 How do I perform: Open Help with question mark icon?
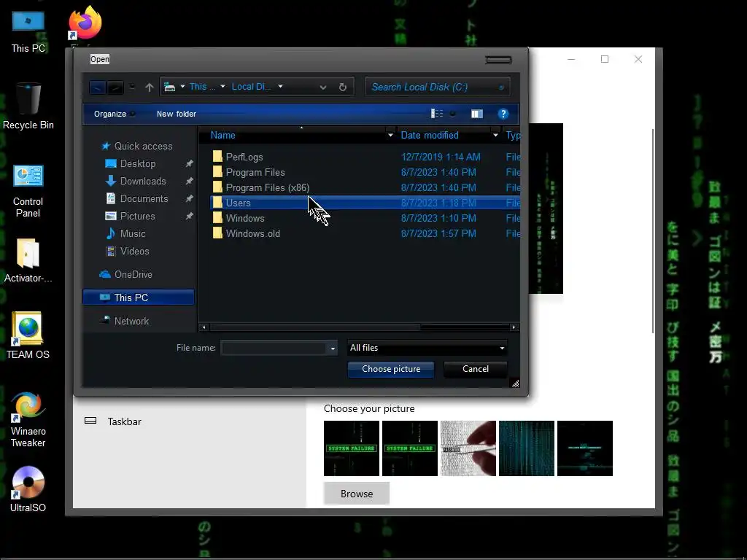point(503,113)
